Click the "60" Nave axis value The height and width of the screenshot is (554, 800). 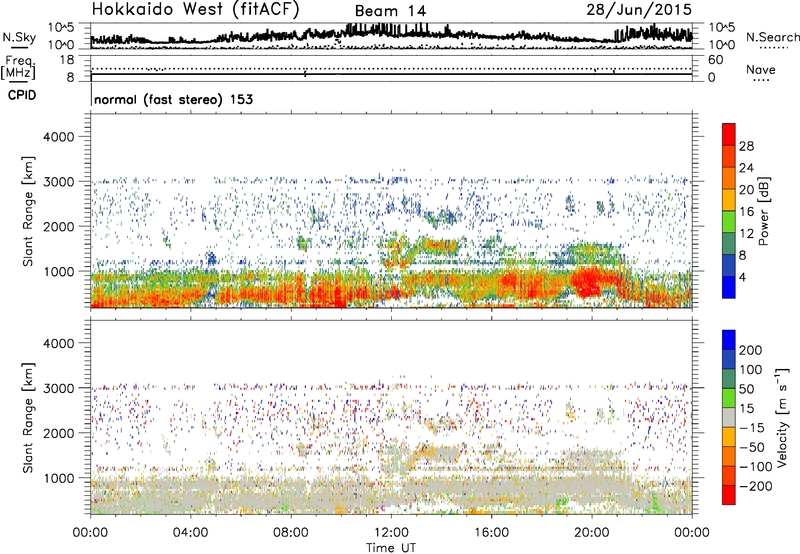715,60
